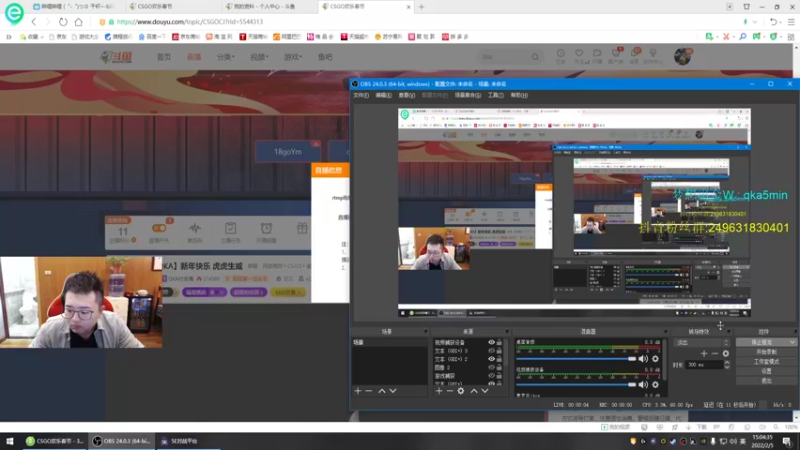Viewport: 800px width, 450px height.
Task: Reload the browser page
Action: [63, 22]
